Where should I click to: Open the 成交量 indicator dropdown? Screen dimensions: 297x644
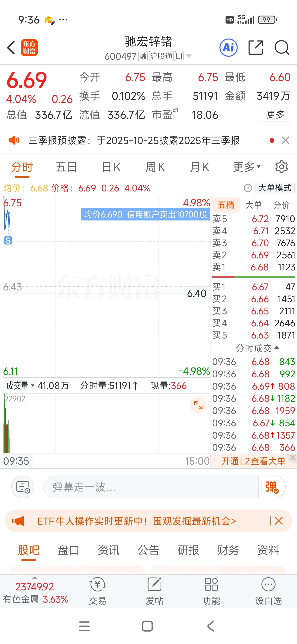20,385
